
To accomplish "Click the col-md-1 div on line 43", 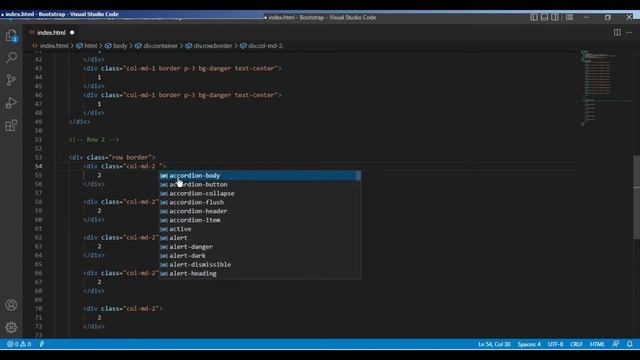I will click(182, 69).
